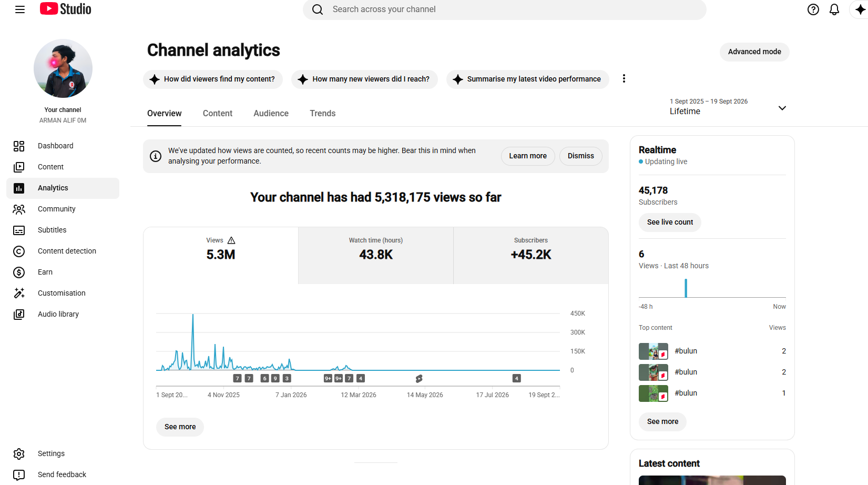
Task: Click the Advanced mode button
Action: click(x=754, y=52)
